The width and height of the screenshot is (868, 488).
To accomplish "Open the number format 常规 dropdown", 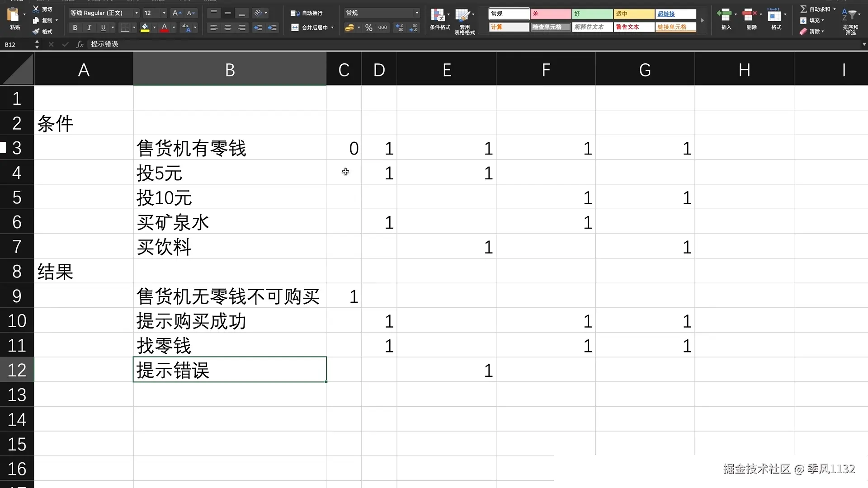I will point(416,13).
